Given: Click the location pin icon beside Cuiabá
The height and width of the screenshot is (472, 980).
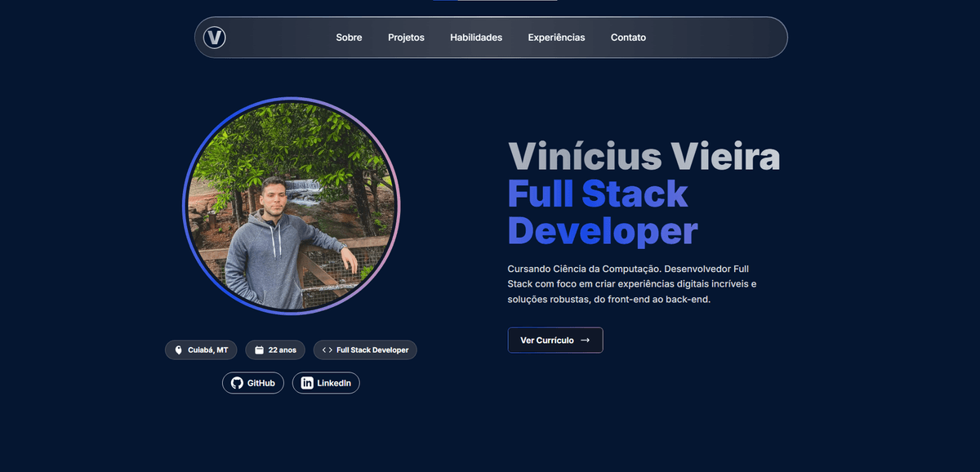Looking at the screenshot, I should pyautogui.click(x=178, y=350).
